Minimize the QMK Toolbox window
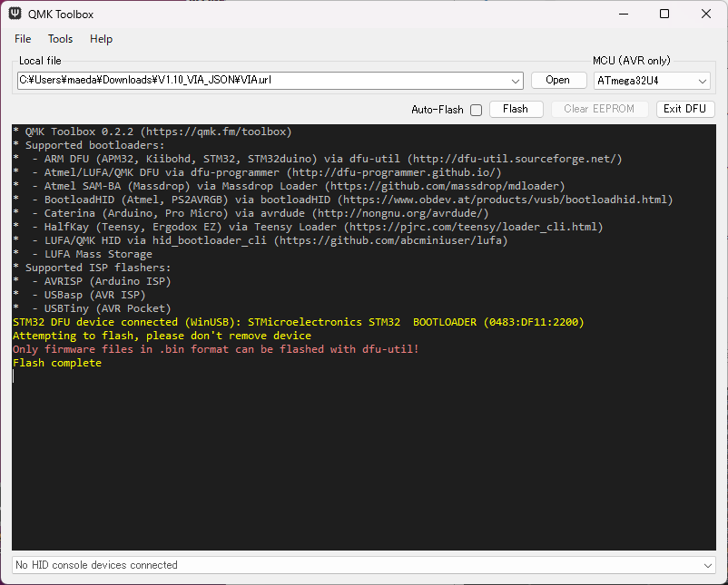 point(623,14)
